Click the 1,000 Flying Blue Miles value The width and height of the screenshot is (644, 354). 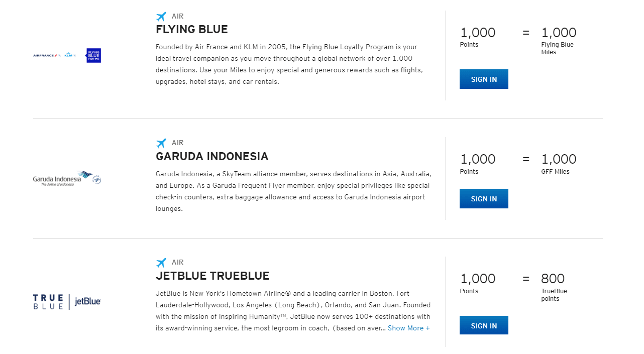(559, 33)
